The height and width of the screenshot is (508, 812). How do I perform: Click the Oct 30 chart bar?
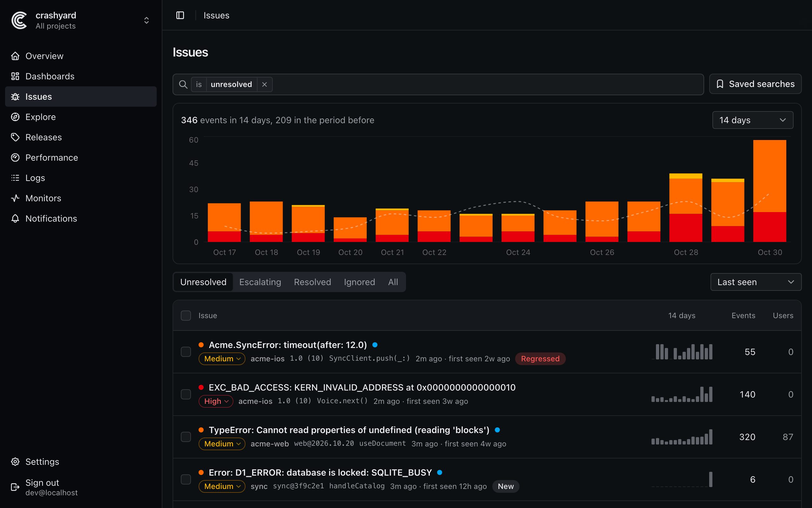[x=769, y=191]
